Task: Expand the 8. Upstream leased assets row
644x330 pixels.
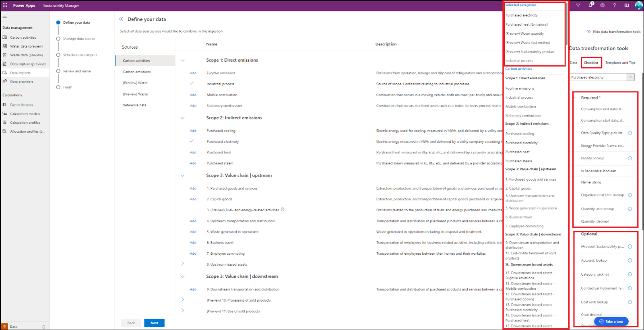Action: (x=183, y=264)
